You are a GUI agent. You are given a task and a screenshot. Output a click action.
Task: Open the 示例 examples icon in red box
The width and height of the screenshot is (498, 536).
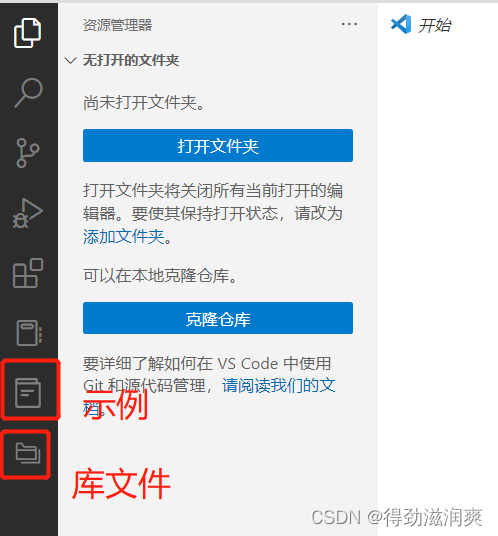point(28,392)
